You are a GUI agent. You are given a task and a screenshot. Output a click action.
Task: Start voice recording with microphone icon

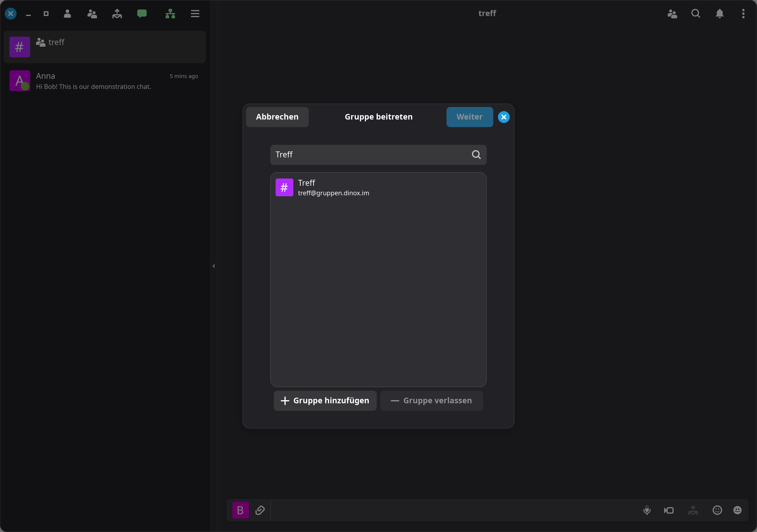647,510
